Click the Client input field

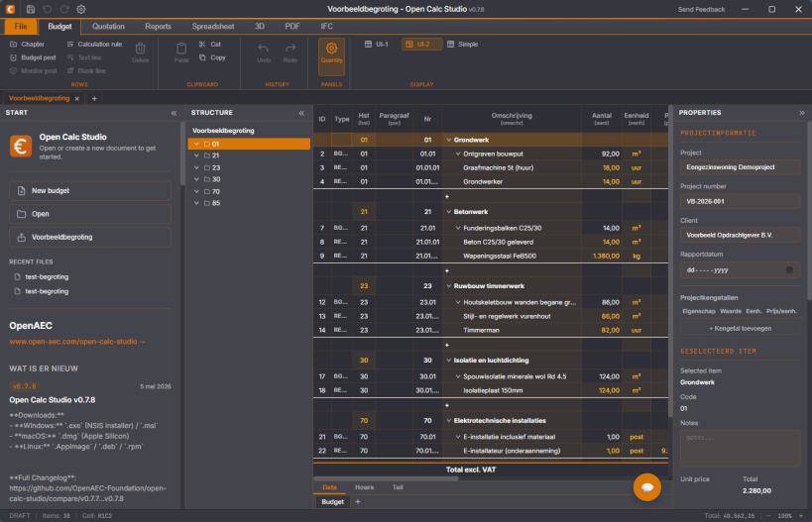coord(740,235)
